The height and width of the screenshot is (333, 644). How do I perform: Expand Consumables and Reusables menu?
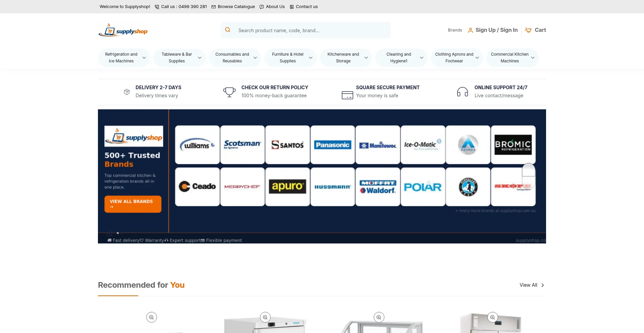(x=235, y=58)
